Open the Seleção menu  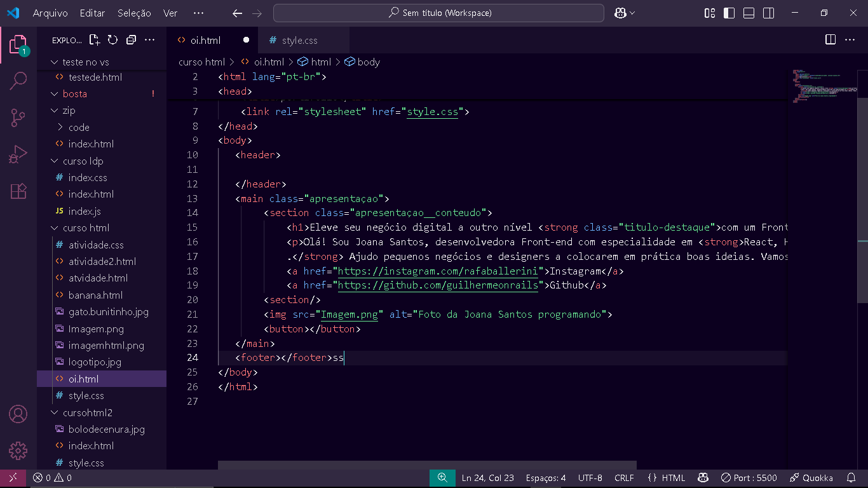point(135,13)
